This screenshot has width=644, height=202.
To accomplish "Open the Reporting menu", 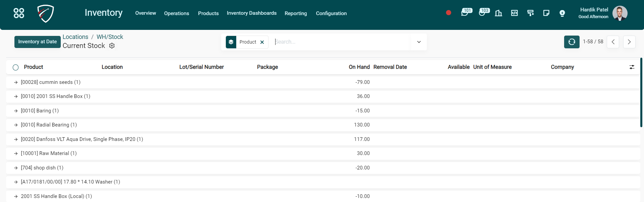I will (x=296, y=13).
